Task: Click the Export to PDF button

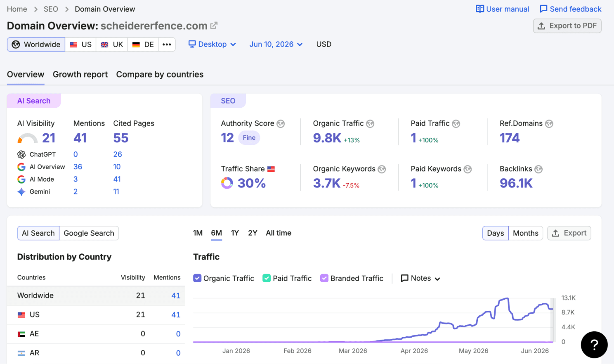Action: pyautogui.click(x=567, y=26)
